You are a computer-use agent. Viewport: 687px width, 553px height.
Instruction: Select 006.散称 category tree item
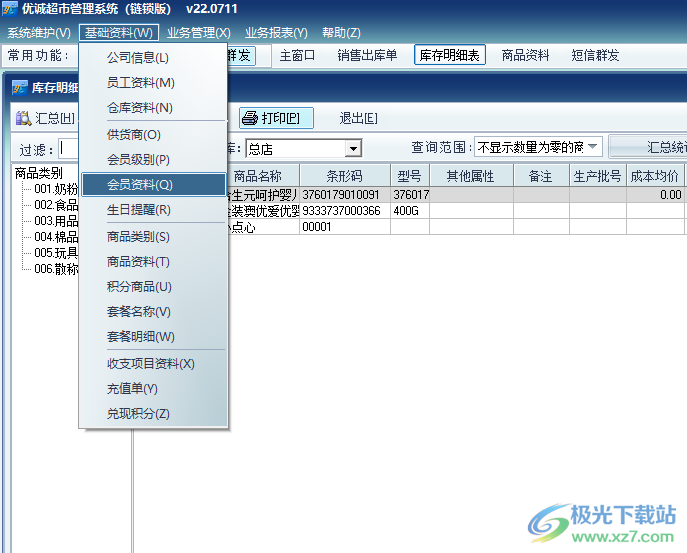point(56,269)
